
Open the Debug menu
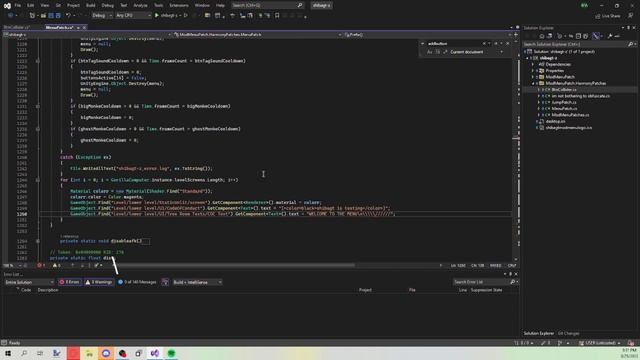[108, 5]
